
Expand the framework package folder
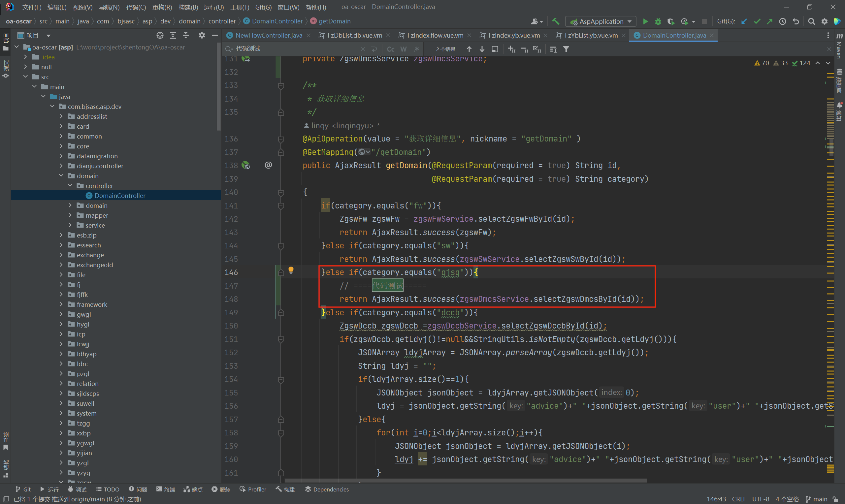(61, 304)
